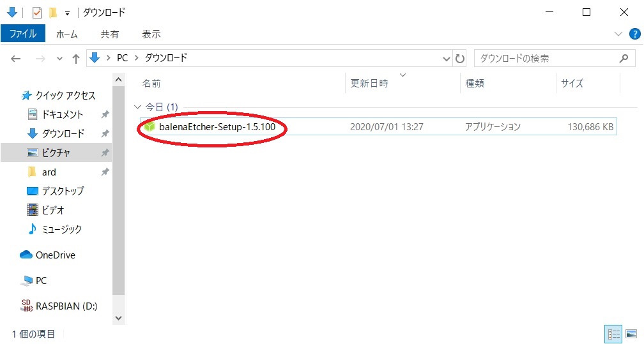Expand the ribbon with the chevron

pyautogui.click(x=618, y=34)
